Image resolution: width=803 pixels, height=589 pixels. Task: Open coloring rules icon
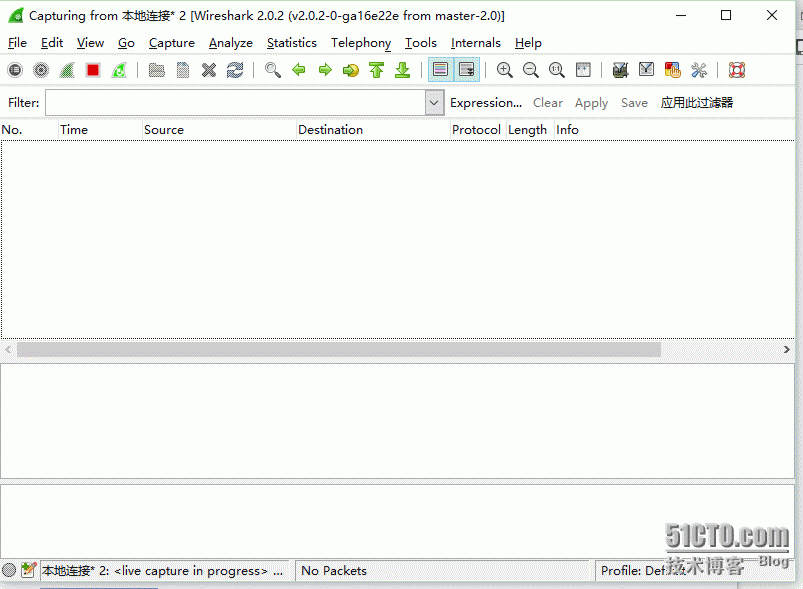[x=672, y=70]
